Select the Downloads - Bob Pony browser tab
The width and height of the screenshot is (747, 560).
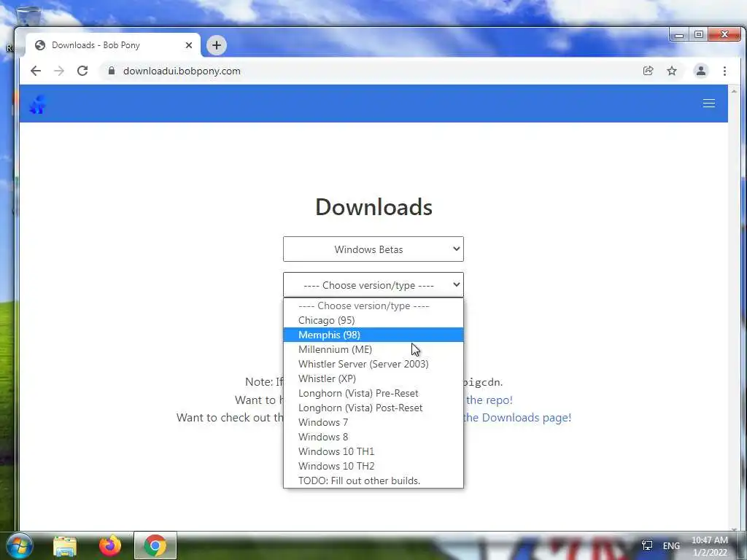(x=113, y=45)
